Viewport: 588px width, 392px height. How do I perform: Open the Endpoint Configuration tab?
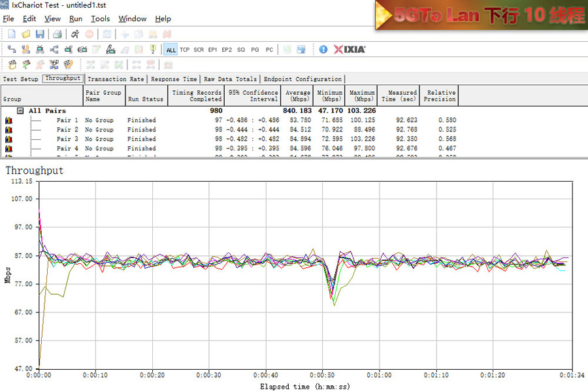[302, 79]
